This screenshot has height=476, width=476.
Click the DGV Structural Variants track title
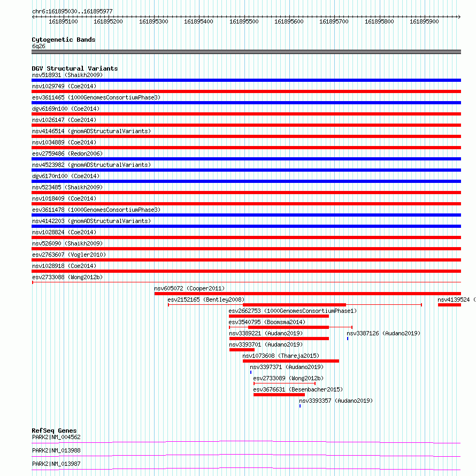(75, 68)
